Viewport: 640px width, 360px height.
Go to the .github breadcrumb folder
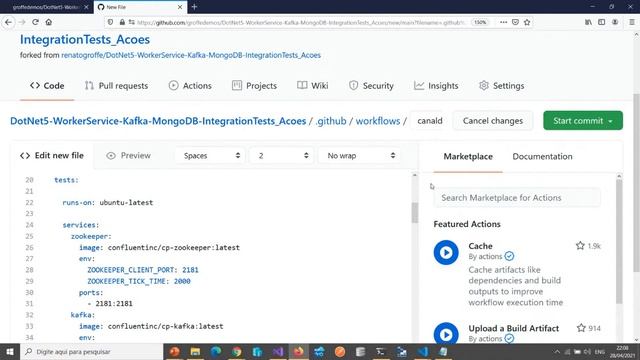pos(331,121)
